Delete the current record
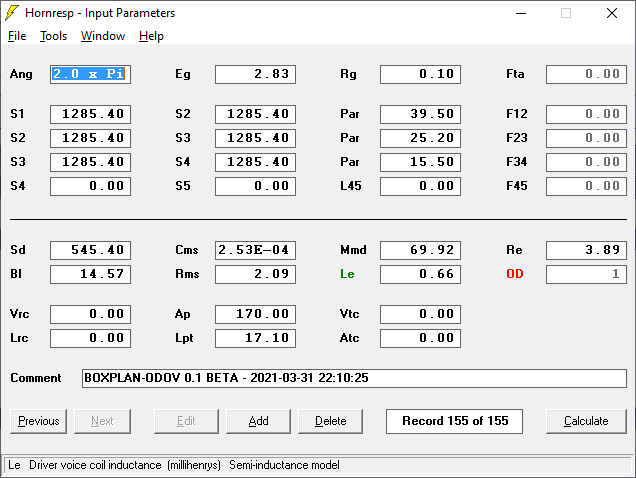The width and height of the screenshot is (636, 478). click(x=331, y=421)
